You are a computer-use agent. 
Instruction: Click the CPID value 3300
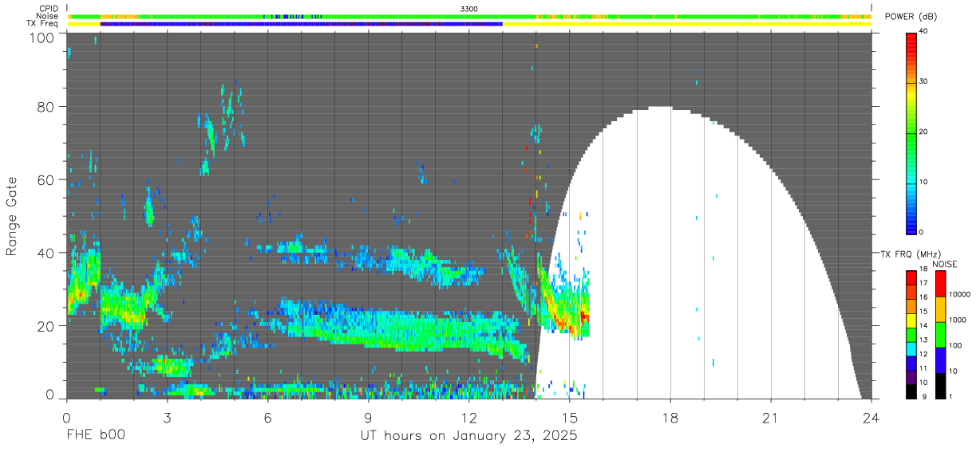coord(470,8)
